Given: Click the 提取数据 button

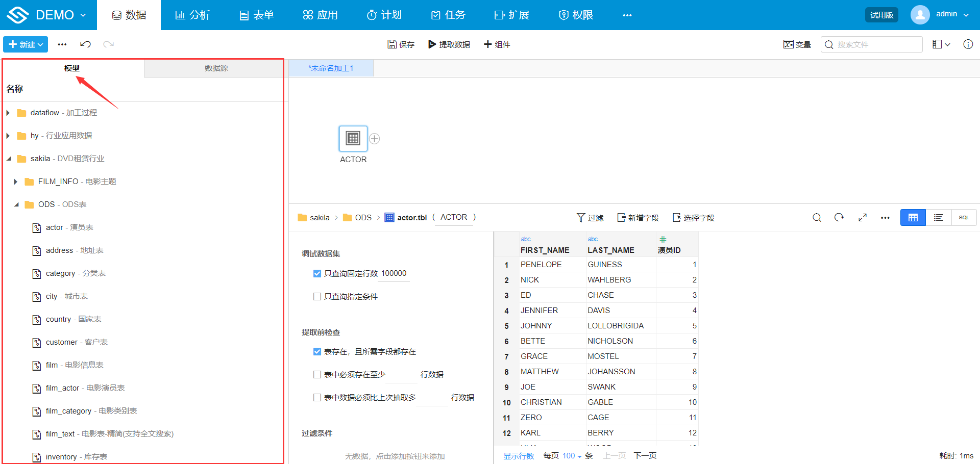Looking at the screenshot, I should 449,44.
